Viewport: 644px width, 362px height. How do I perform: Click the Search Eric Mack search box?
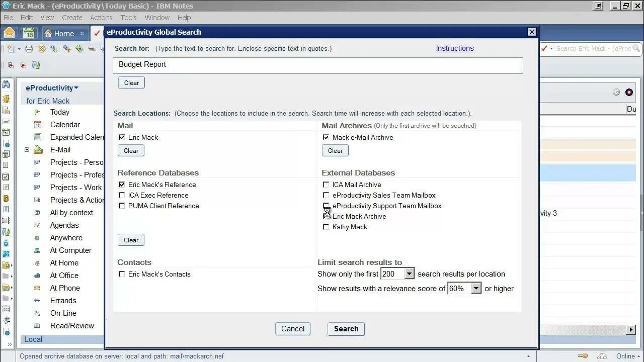593,49
